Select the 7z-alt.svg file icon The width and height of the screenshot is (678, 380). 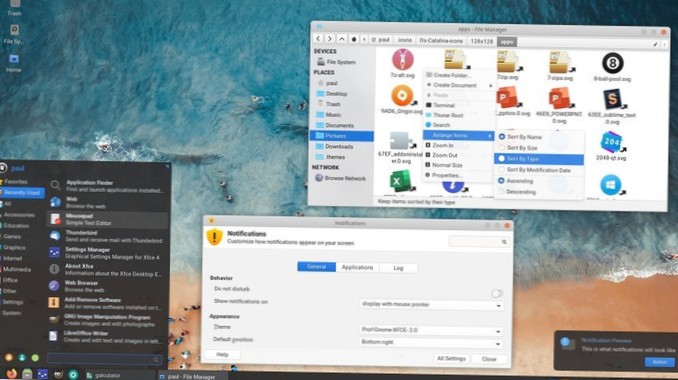point(403,60)
